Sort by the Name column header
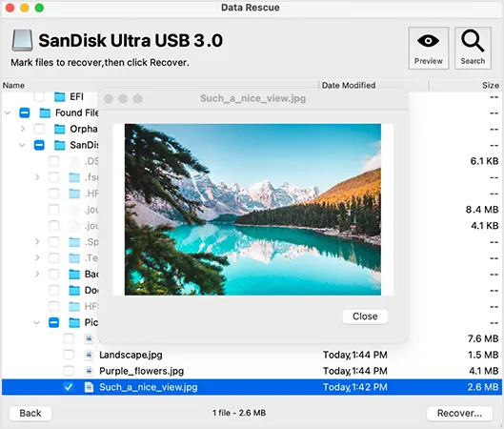Viewport: 504px width, 429px height. click(13, 85)
